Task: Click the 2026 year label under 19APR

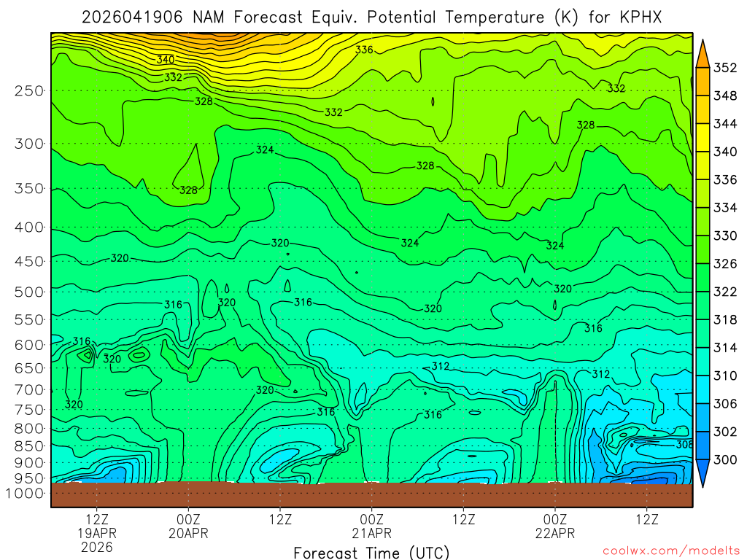Action: (97, 547)
